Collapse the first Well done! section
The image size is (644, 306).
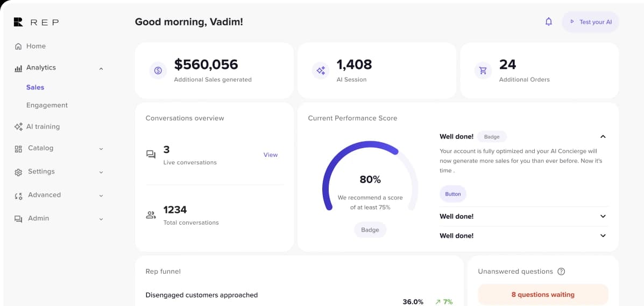click(603, 136)
